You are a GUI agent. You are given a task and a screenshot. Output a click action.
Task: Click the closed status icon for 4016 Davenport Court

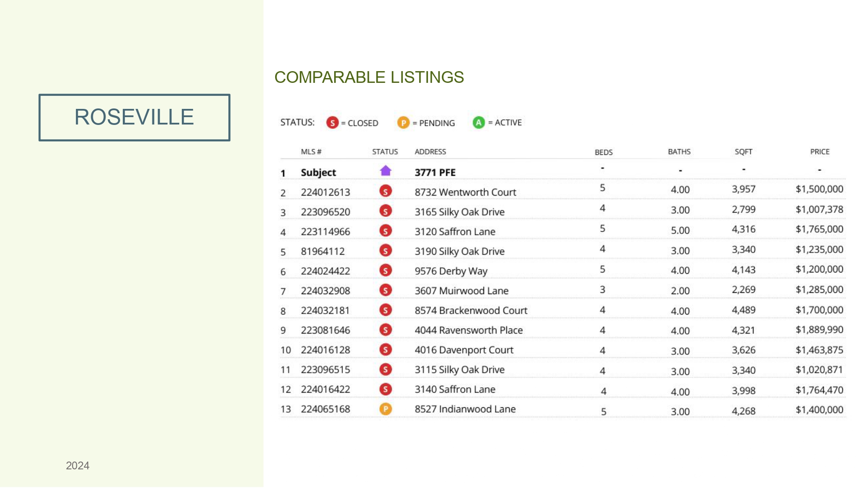coord(385,349)
